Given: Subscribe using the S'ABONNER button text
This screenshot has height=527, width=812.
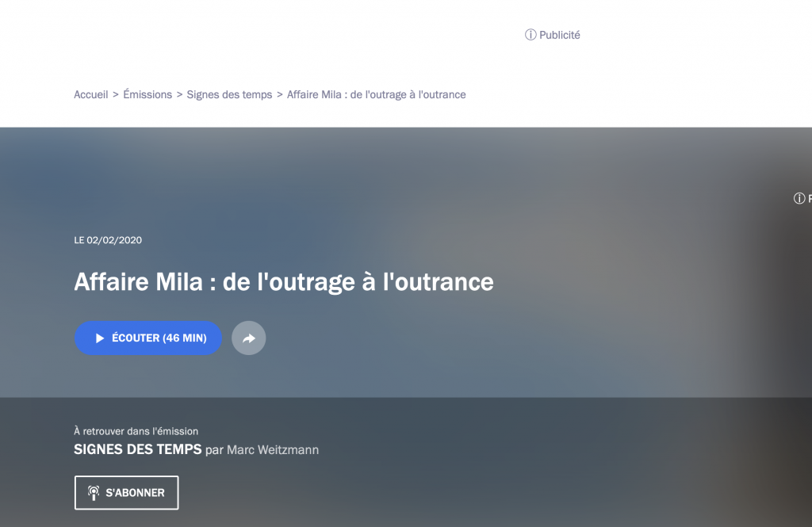Looking at the screenshot, I should coord(135,493).
